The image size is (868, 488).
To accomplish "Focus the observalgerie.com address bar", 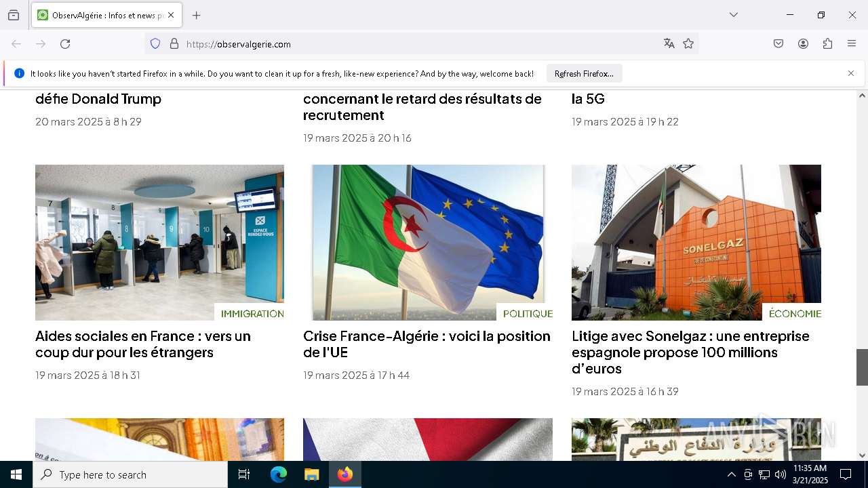I will (420, 44).
